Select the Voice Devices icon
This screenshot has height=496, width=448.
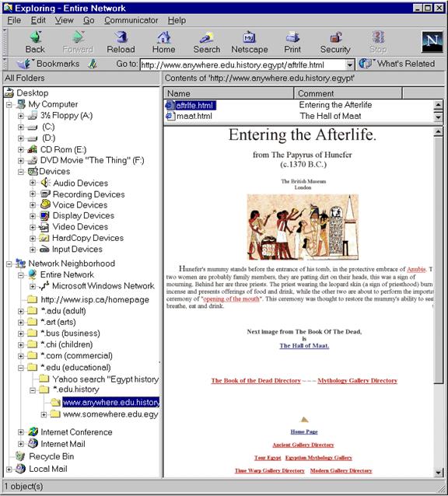pyautogui.click(x=45, y=204)
